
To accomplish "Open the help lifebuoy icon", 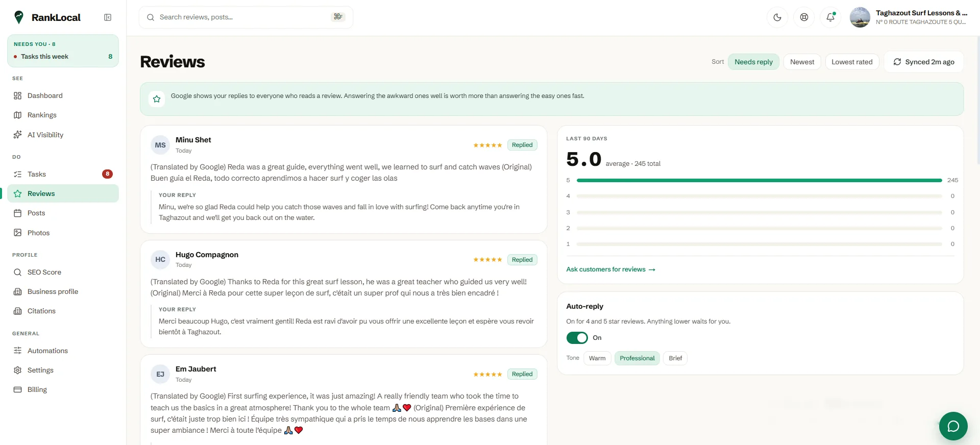I will (804, 17).
